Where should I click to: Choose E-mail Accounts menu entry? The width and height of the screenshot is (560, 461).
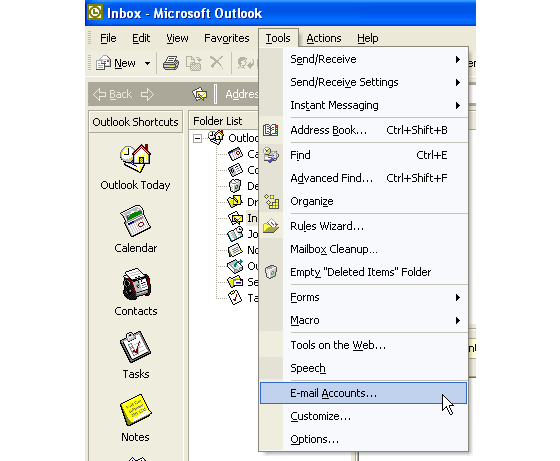(x=364, y=393)
